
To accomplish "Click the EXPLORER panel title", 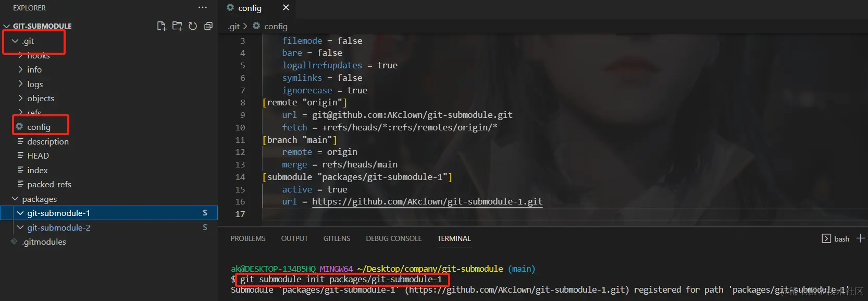I will tap(29, 8).
